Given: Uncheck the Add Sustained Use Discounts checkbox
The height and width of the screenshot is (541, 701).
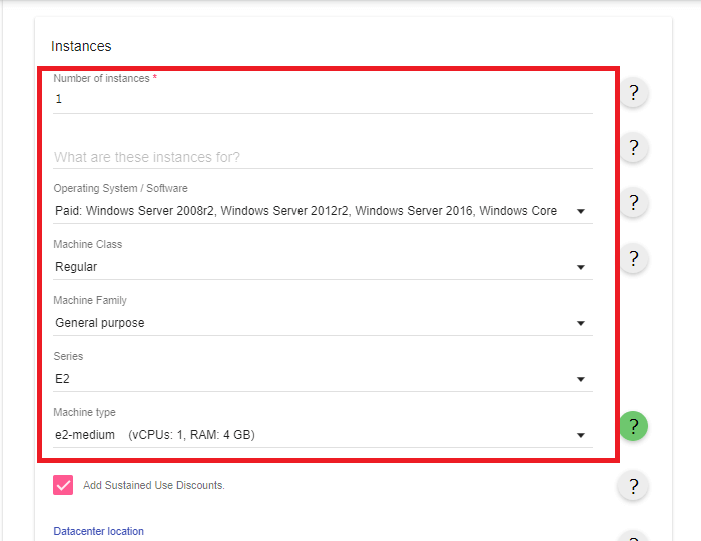Looking at the screenshot, I should (63, 485).
